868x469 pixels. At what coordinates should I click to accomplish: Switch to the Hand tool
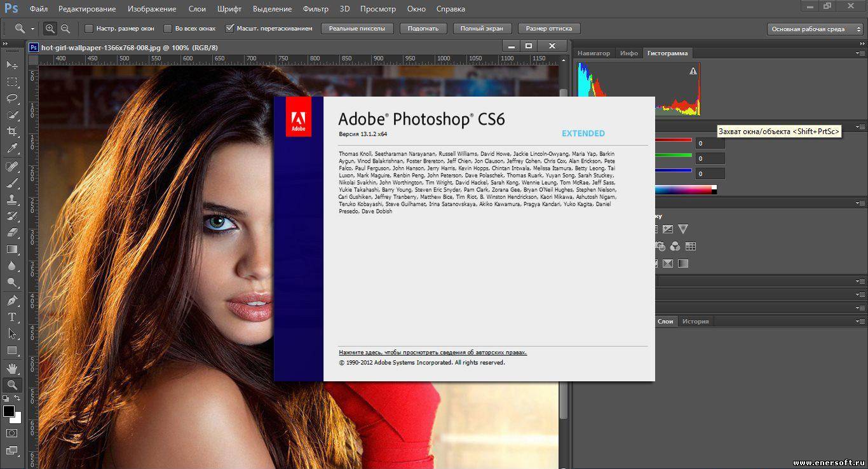click(x=12, y=368)
